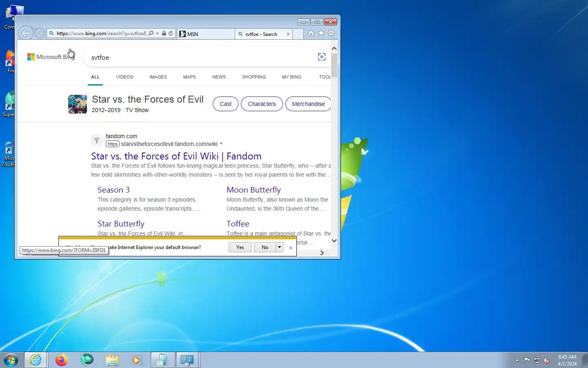Open a new blank tab

298,34
